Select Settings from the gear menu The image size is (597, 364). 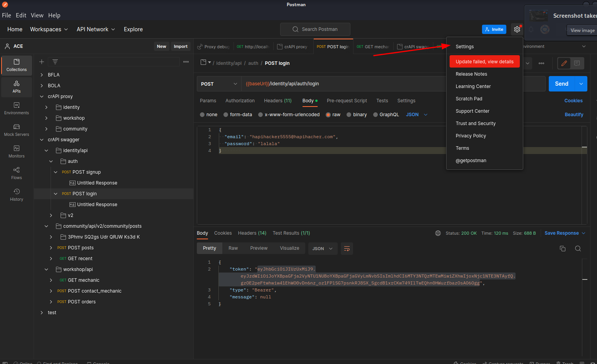[465, 47]
